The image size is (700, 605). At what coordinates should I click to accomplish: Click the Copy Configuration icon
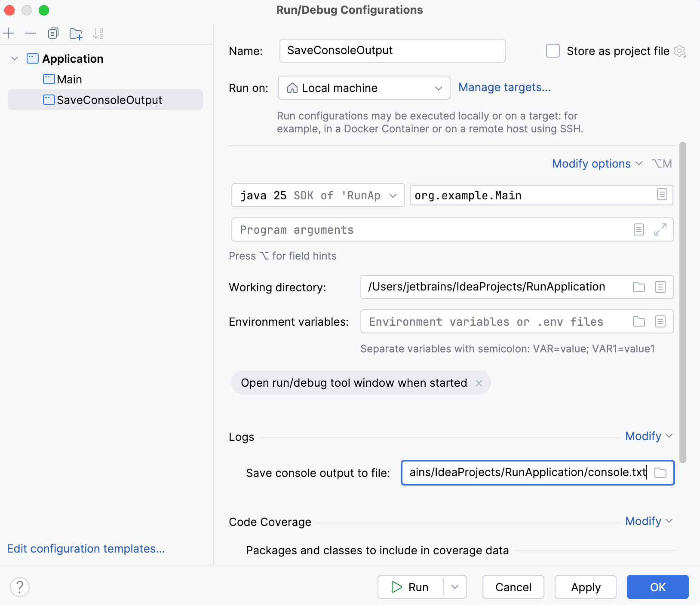coord(53,34)
